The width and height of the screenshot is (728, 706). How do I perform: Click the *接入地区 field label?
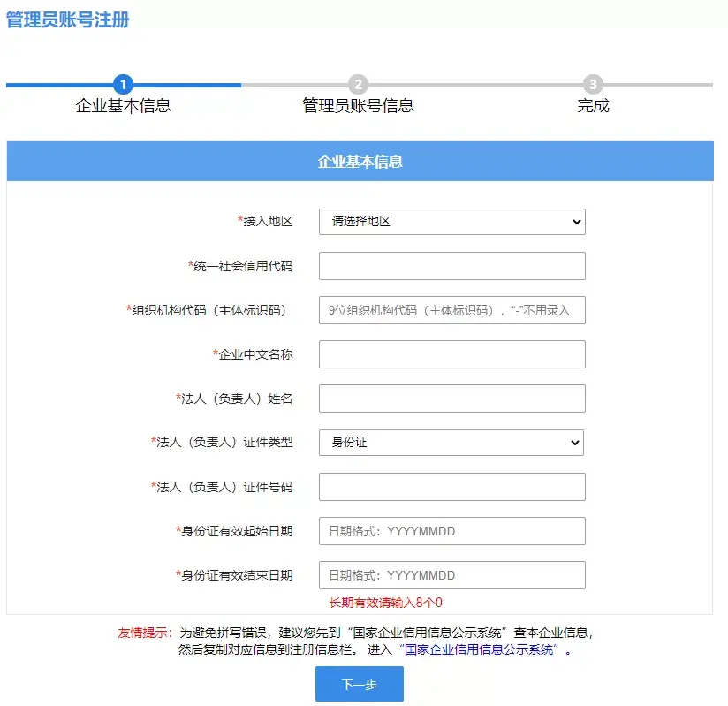click(x=265, y=221)
